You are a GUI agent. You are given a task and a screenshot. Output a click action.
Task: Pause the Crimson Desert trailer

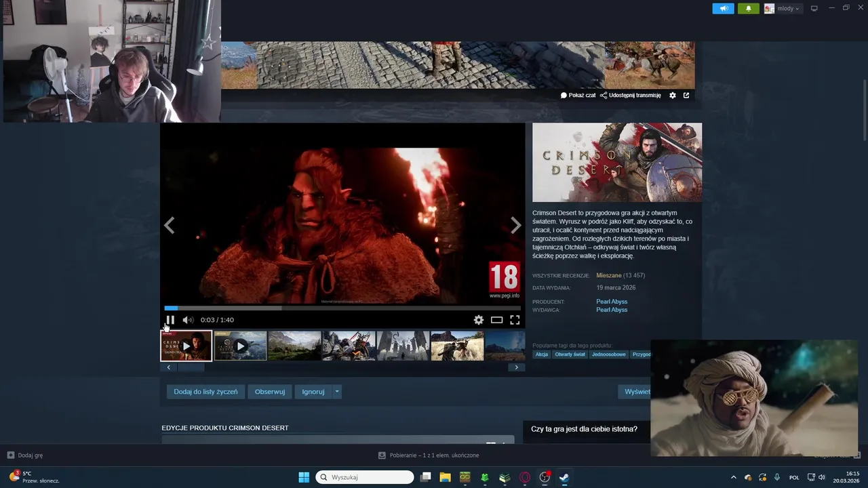(x=170, y=320)
